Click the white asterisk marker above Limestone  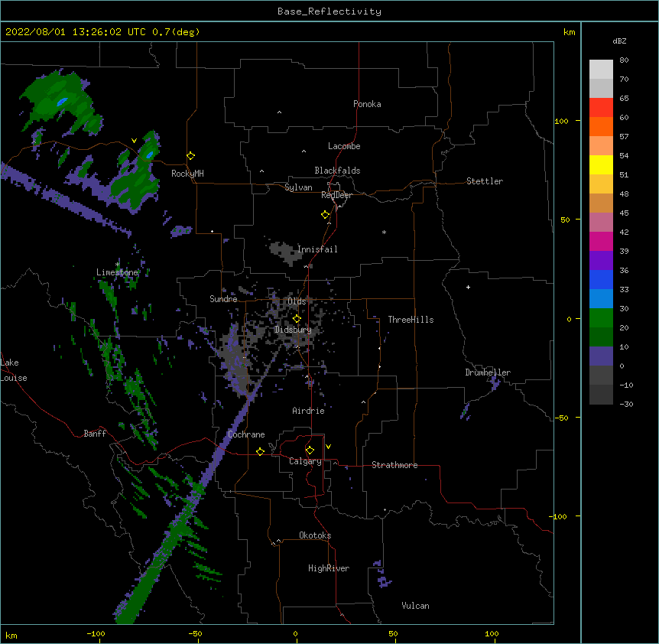[x=117, y=265]
